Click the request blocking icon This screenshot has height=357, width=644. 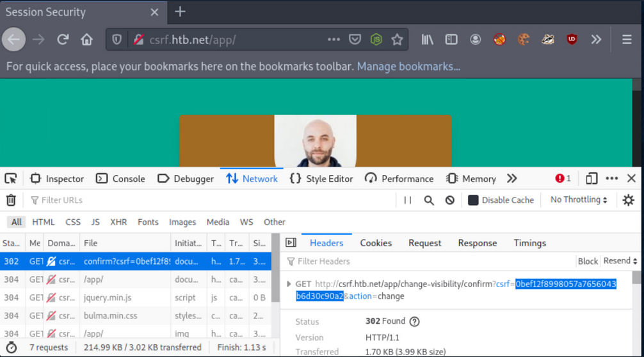[450, 200]
